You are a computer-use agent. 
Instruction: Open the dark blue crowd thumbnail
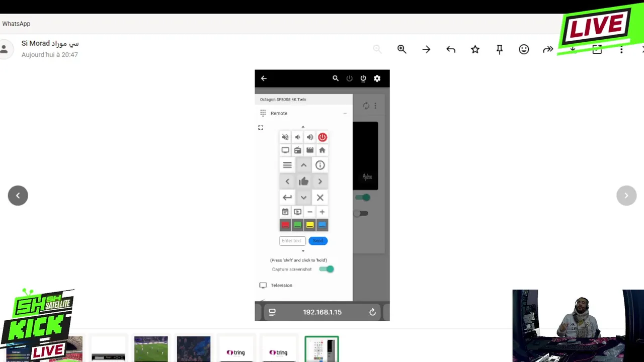pyautogui.click(x=194, y=349)
